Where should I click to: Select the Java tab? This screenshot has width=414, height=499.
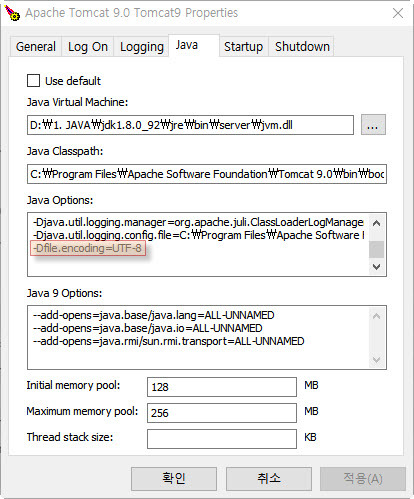coord(194,45)
